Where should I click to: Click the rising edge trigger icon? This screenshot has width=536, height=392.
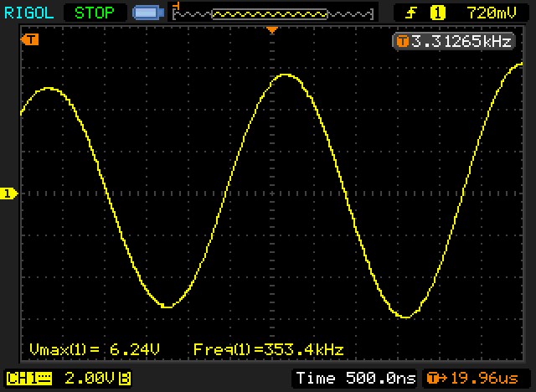pyautogui.click(x=411, y=13)
